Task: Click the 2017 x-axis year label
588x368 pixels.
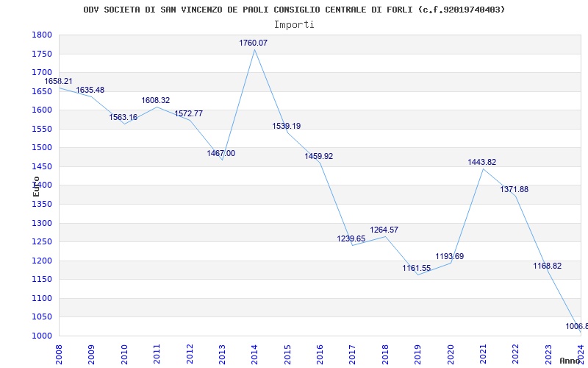Action: point(353,354)
